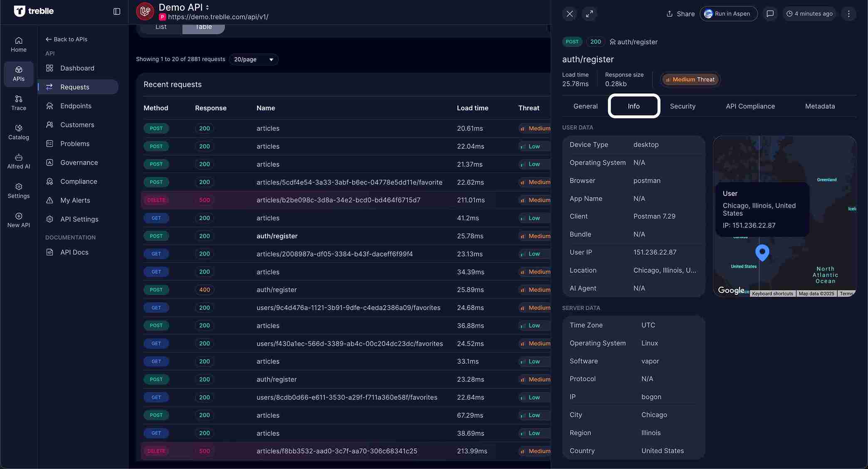Open the three-dot overflow menu

click(x=848, y=14)
